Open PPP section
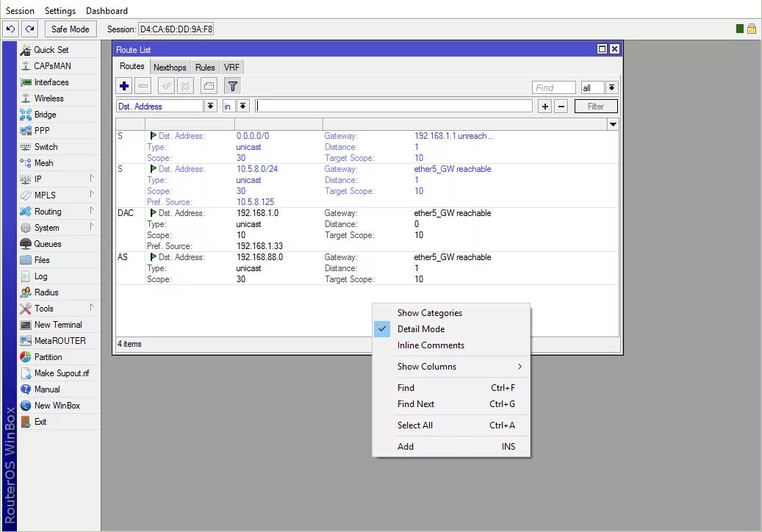This screenshot has width=762, height=532. click(x=42, y=130)
